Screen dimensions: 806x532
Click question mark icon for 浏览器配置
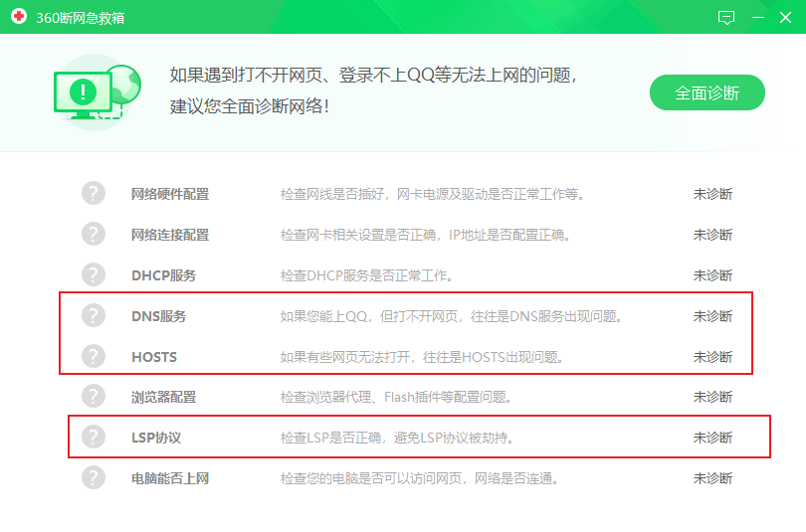94,396
